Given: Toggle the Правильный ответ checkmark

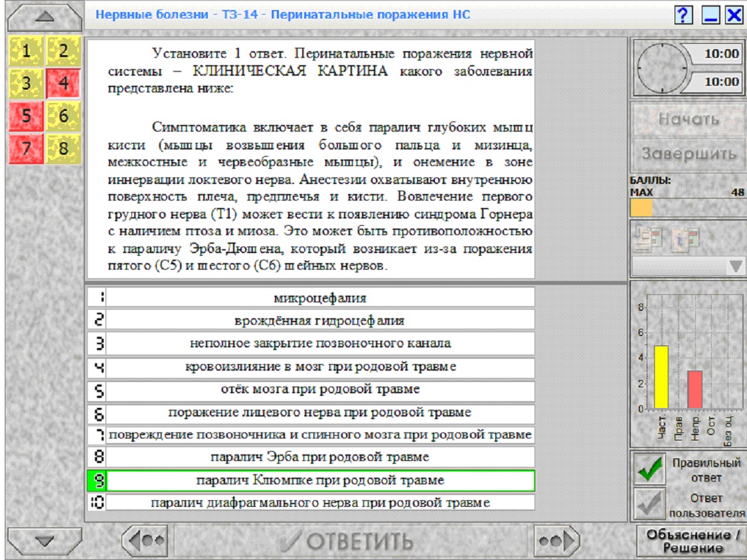Looking at the screenshot, I should (649, 469).
